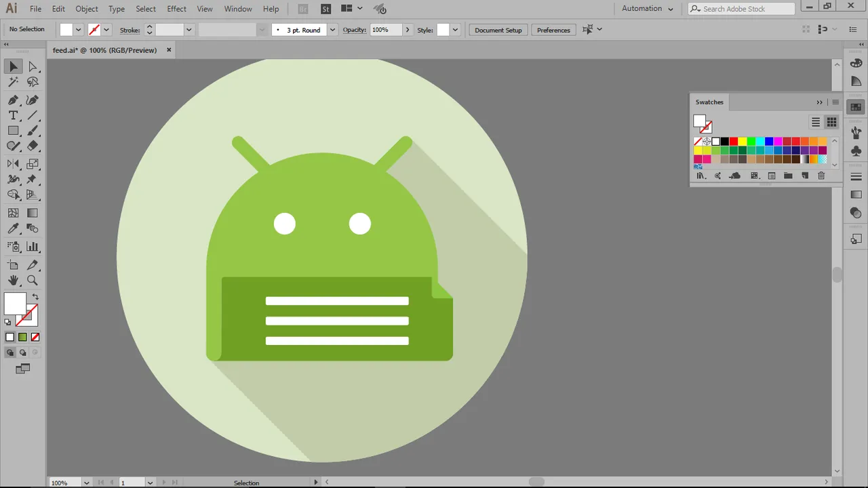Create new color group folder icon
This screenshot has width=868, height=488.
[x=788, y=176]
